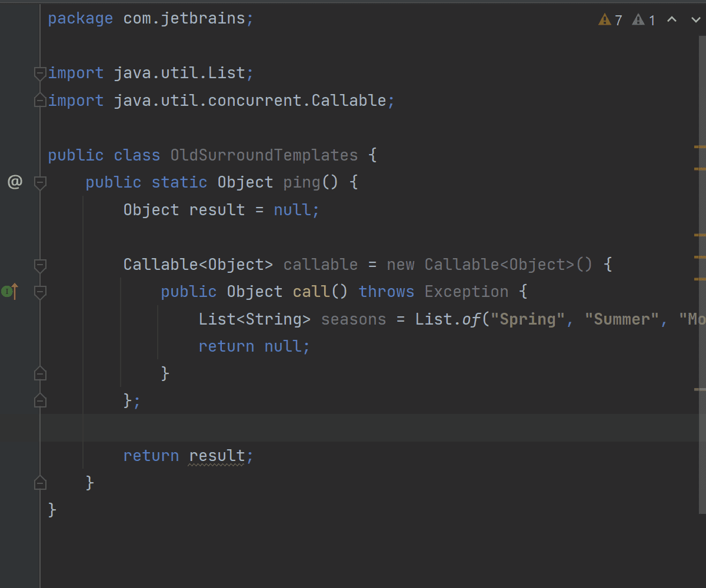Click the 'null' value assigned to result
This screenshot has width=706, height=588.
coord(292,210)
